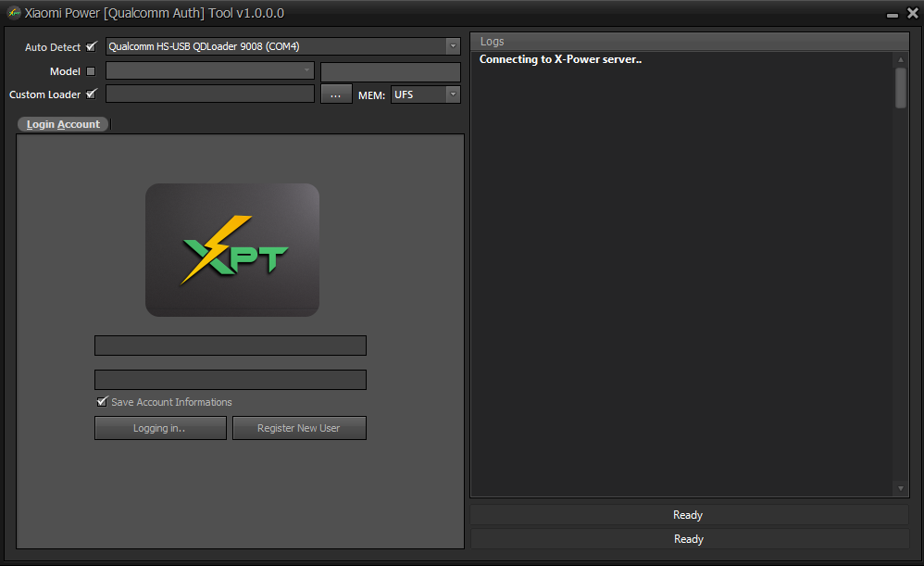
Task: Click the Logs panel header
Action: pos(689,42)
